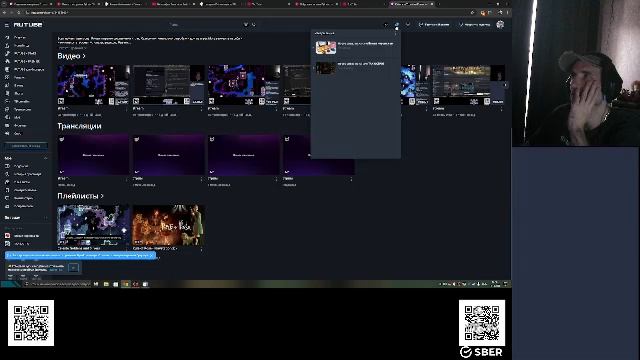The width and height of the screenshot is (640, 360).
Task: Collapse the "Моё" sidebar section
Action: [45, 158]
